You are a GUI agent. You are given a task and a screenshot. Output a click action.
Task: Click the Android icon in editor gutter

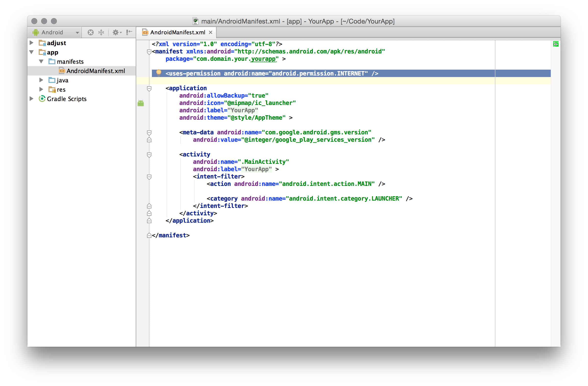point(141,103)
